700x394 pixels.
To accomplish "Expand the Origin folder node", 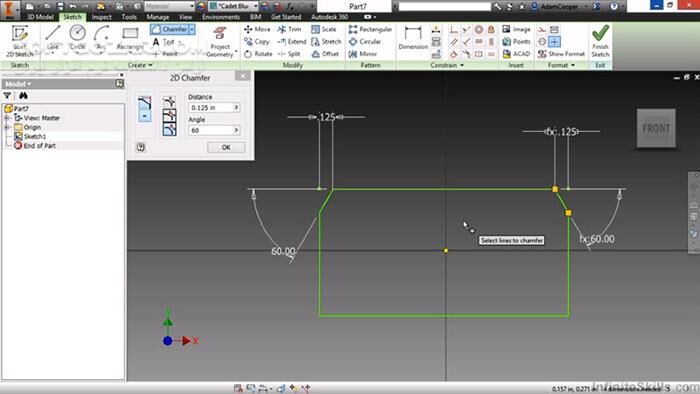I will [x=7, y=127].
